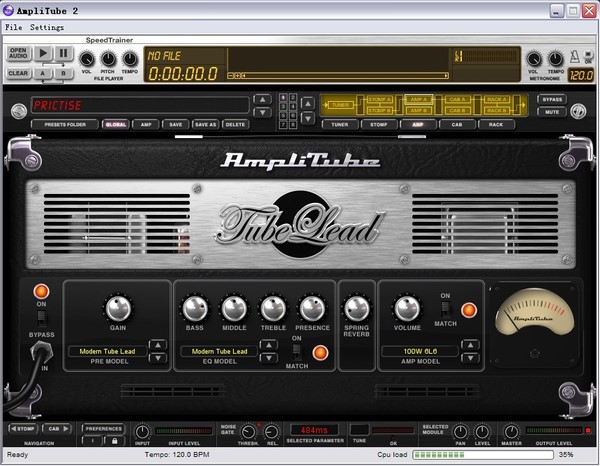Screen dimensions: 600x466
Task: Click the metronome VOL knob
Action: [533, 59]
